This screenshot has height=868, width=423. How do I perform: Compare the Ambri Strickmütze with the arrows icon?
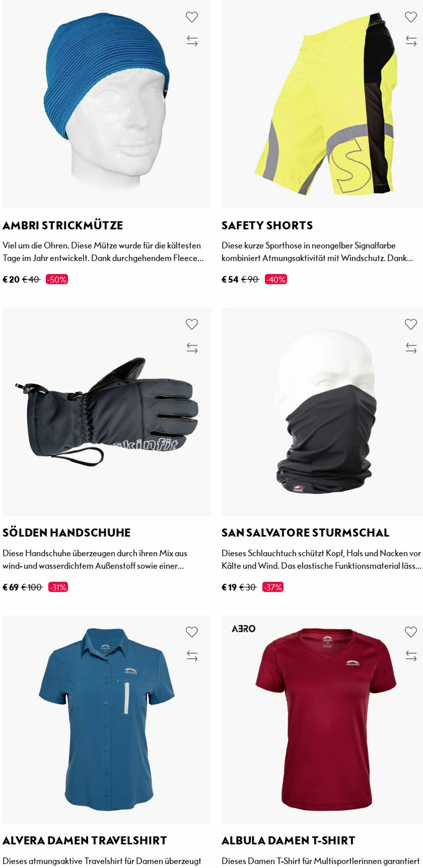[192, 41]
